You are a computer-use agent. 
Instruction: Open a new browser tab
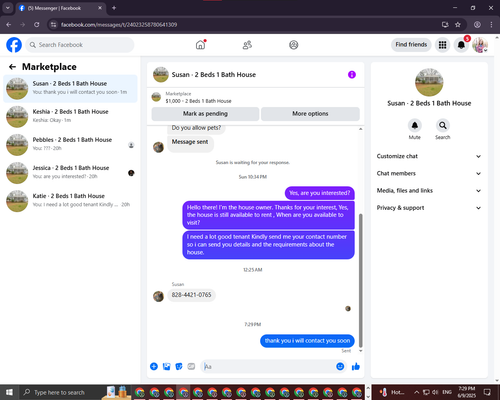114,8
